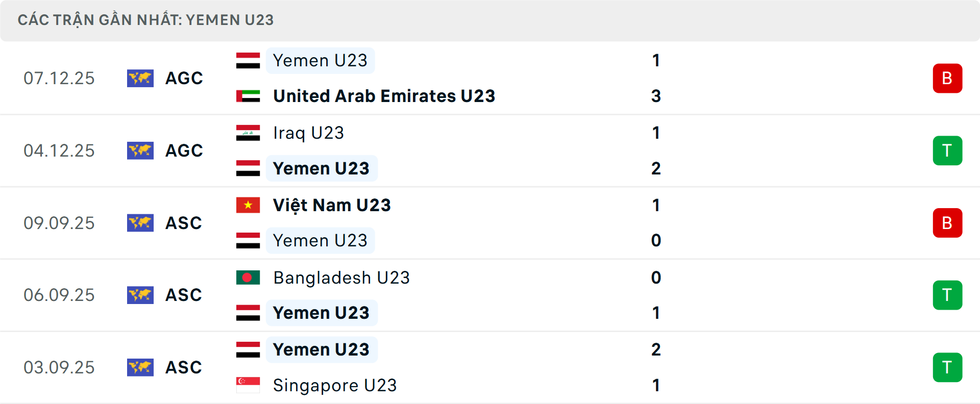
Task: Click the Singapore flag icon
Action: click(248, 386)
